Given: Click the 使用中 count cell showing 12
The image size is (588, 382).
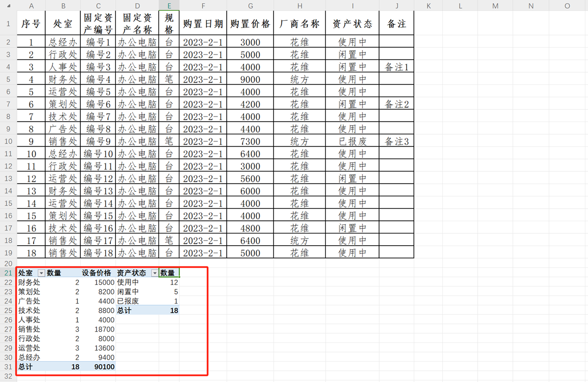Looking at the screenshot, I should 169,282.
